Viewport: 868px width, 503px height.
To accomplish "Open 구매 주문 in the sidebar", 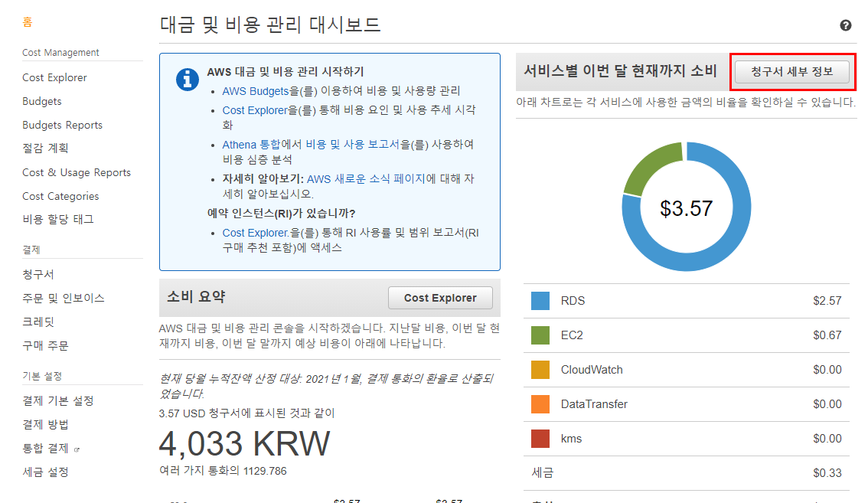I will [x=45, y=346].
